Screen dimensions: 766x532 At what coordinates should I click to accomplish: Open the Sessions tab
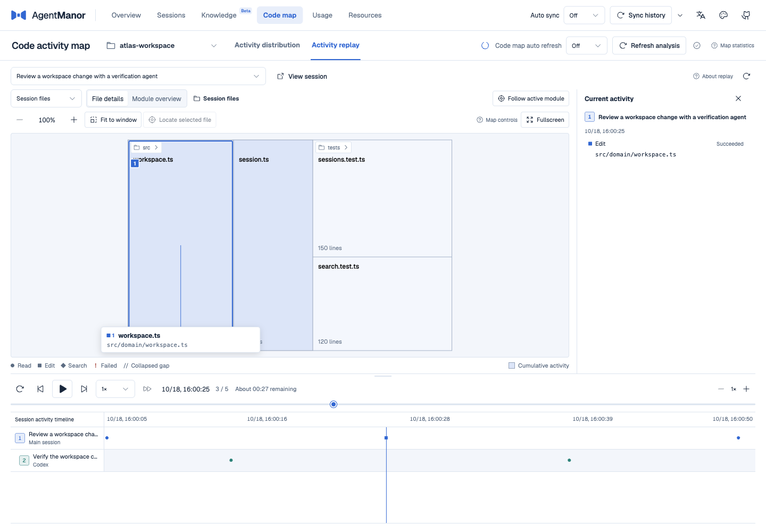171,15
